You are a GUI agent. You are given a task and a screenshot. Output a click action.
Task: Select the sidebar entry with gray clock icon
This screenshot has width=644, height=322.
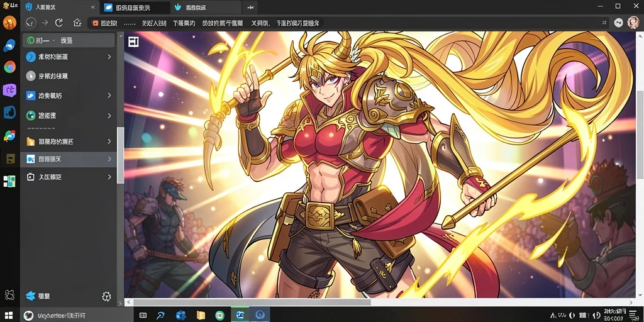(x=69, y=76)
